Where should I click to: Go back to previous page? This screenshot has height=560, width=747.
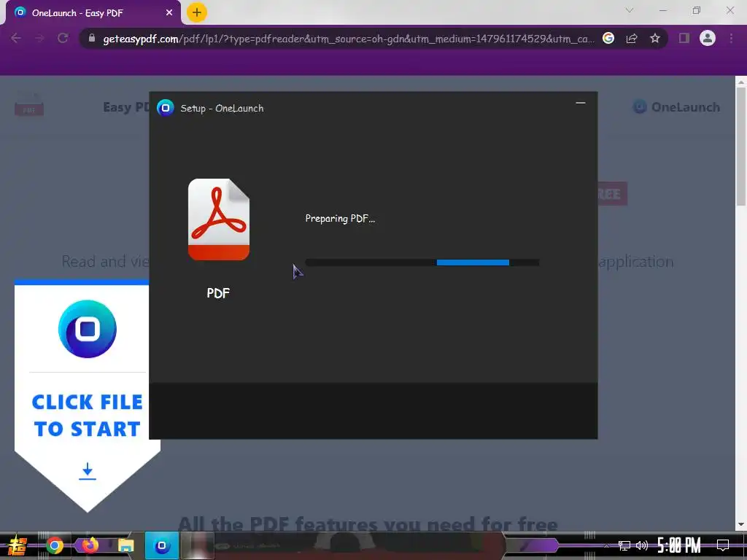click(x=16, y=38)
